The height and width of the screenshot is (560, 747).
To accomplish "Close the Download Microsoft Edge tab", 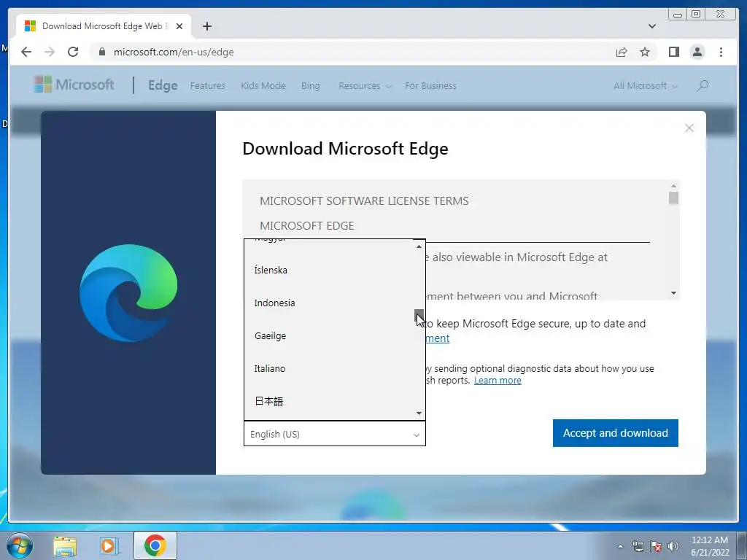I will (179, 26).
